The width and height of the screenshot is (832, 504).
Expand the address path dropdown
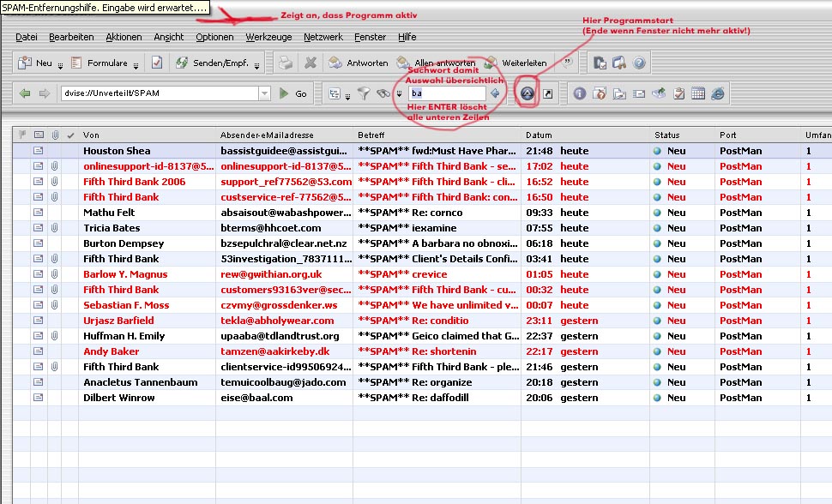264,93
